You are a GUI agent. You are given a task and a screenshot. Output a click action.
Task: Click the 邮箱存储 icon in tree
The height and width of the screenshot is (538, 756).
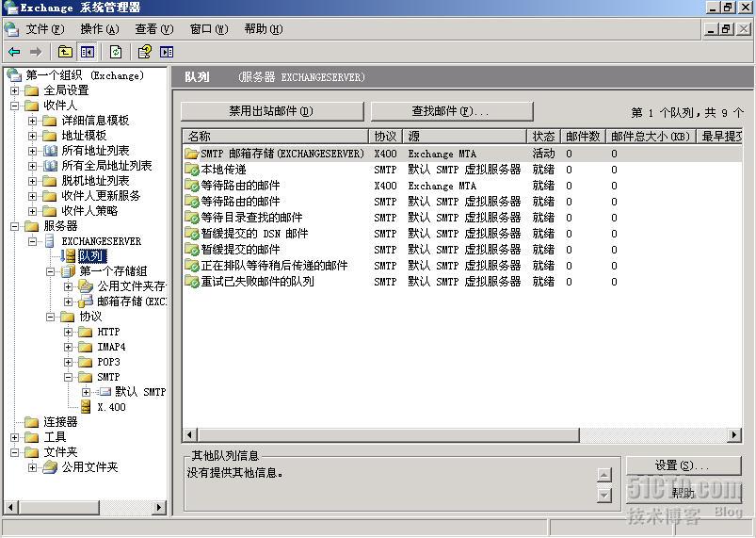(x=86, y=302)
